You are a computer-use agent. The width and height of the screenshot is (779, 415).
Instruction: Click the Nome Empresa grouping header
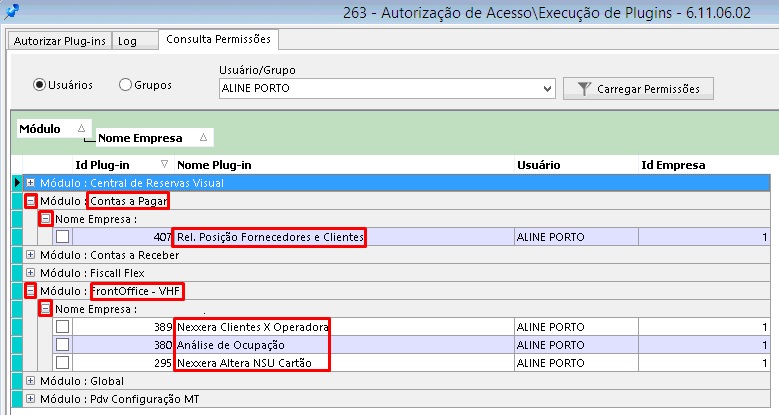pyautogui.click(x=154, y=138)
